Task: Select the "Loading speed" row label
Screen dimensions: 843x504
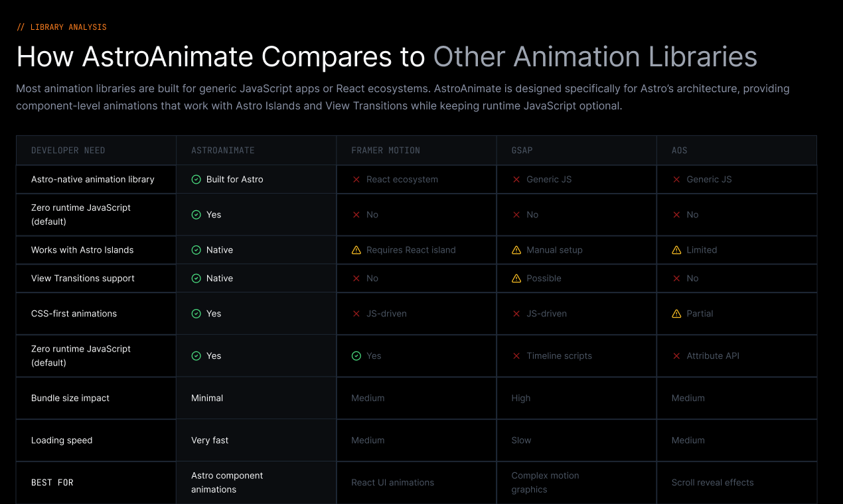Action: click(62, 440)
